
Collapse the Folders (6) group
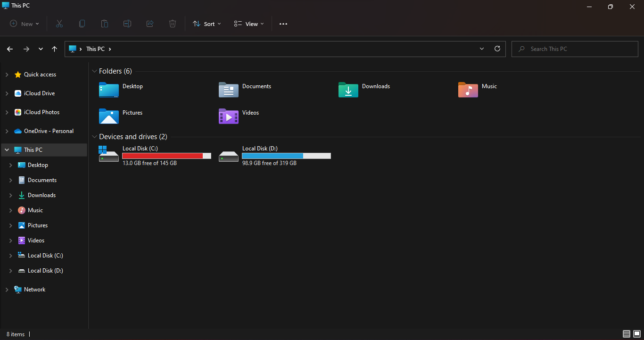pyautogui.click(x=94, y=71)
